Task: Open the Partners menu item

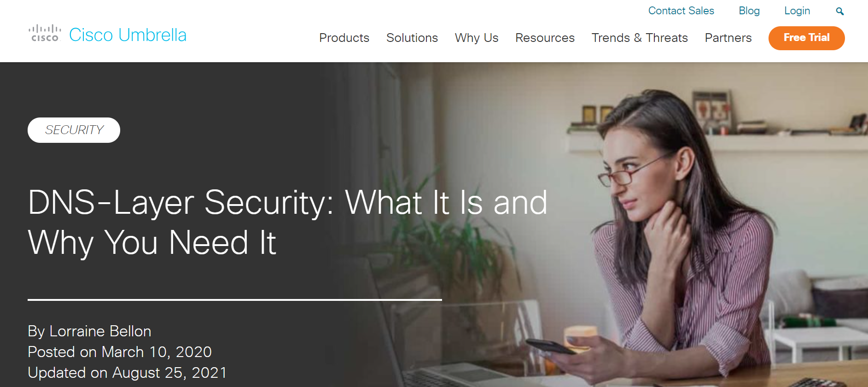Action: pyautogui.click(x=728, y=38)
